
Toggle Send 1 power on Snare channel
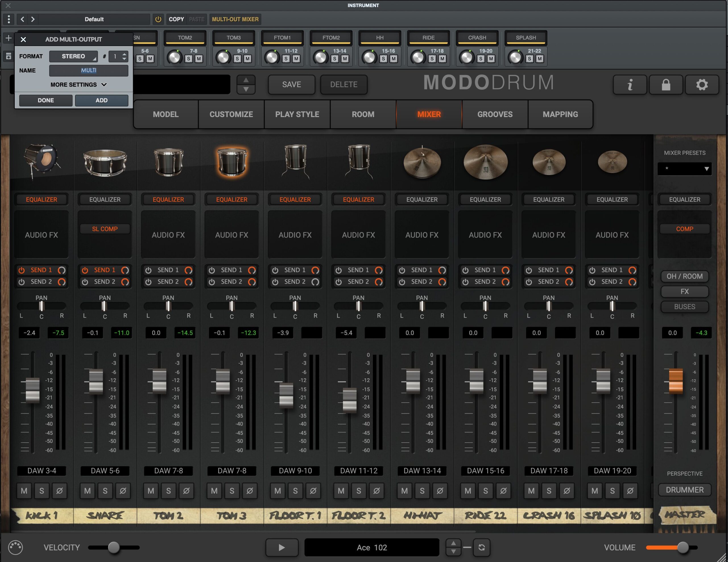tap(85, 270)
